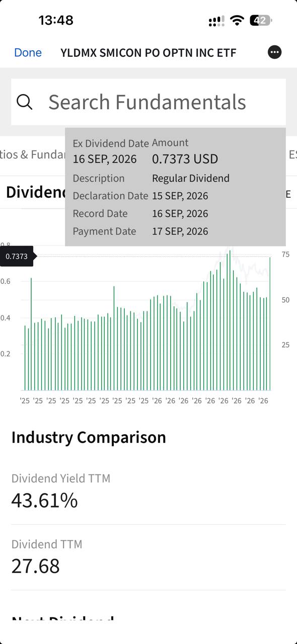
Task: Click the 0.6 label on the left axis
Action: (6, 281)
